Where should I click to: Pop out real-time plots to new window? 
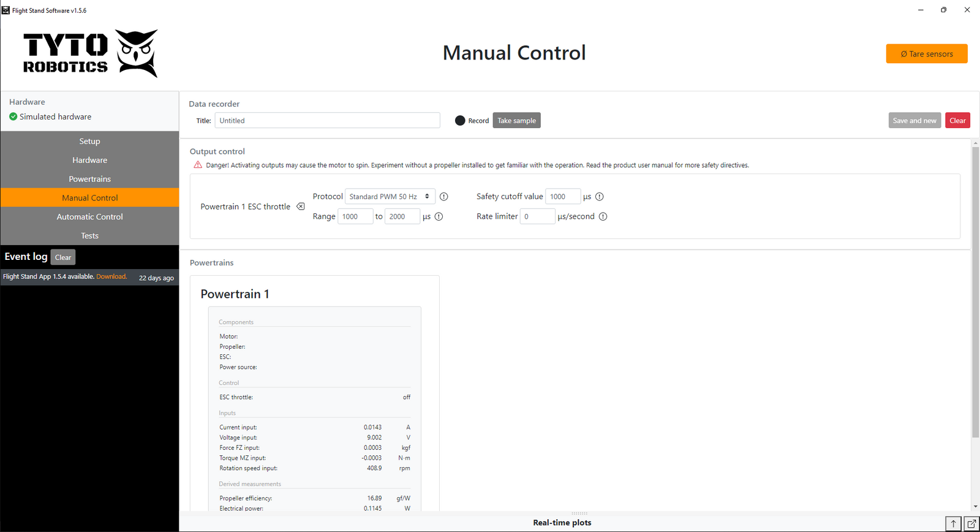pos(971,523)
